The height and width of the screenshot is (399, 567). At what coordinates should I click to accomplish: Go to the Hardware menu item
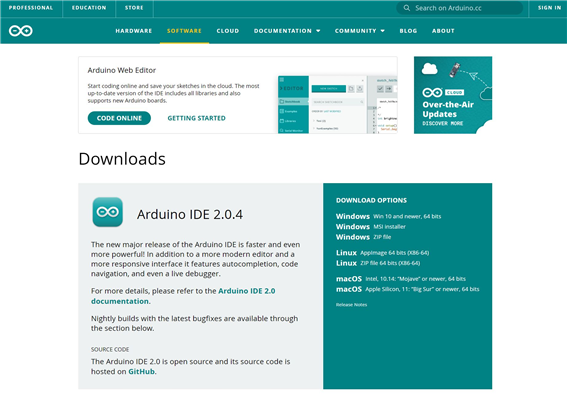tap(134, 31)
